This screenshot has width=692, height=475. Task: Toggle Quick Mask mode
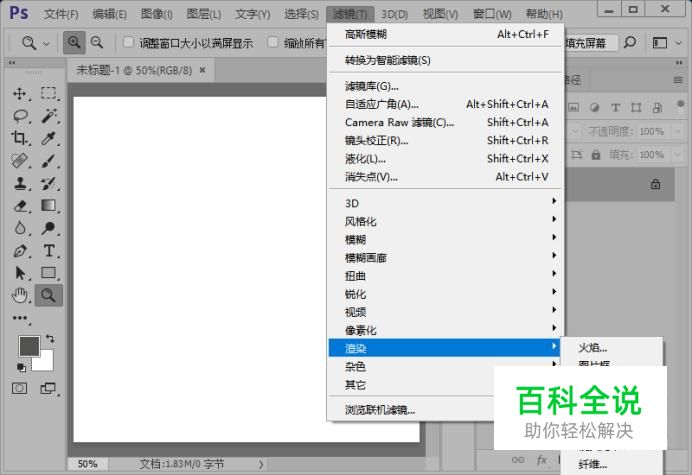click(19, 388)
